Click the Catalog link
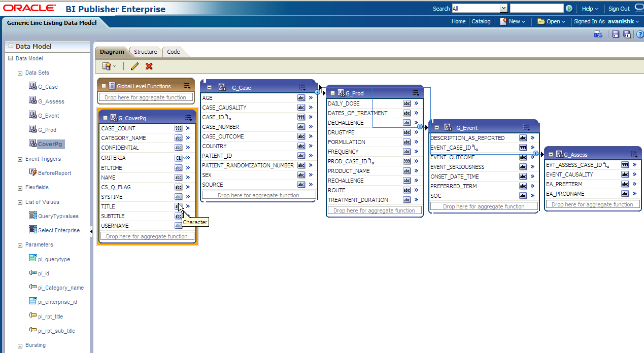 [x=481, y=21]
